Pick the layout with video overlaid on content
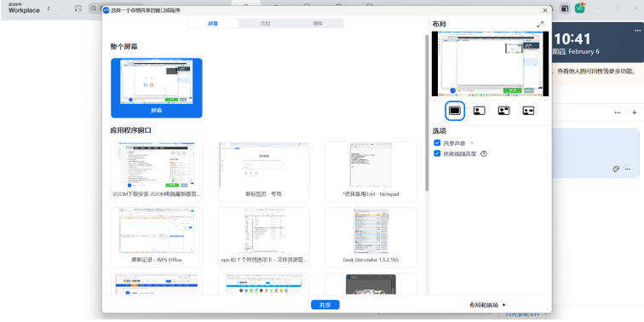644x322 pixels. click(x=504, y=111)
